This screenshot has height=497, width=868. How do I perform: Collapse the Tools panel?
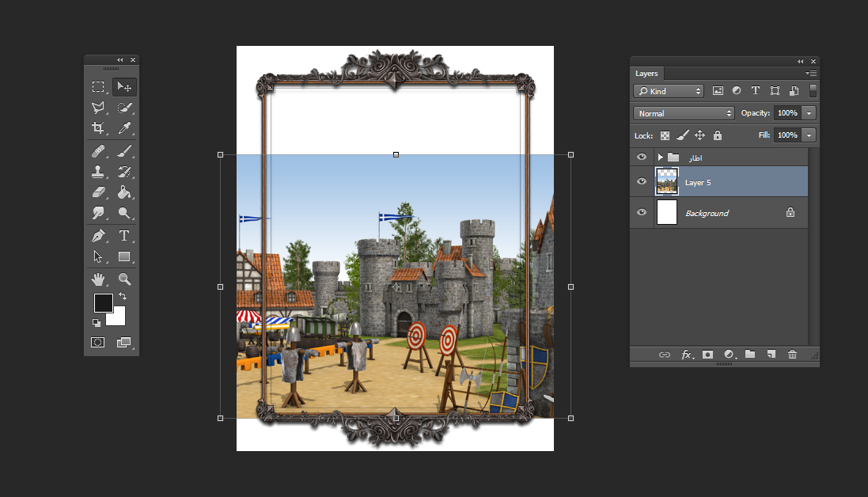click(119, 60)
